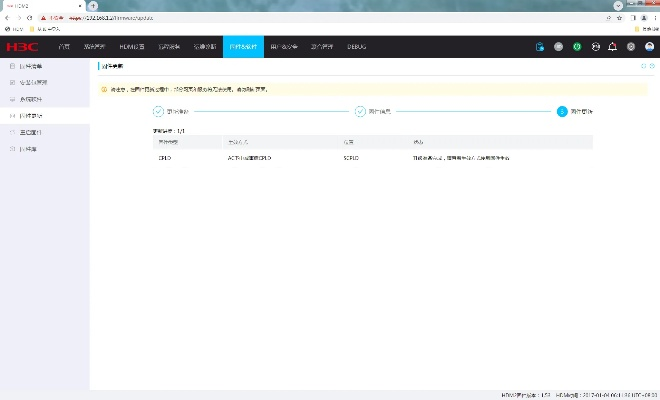
Task: Click the green power status icon
Action: tap(576, 46)
